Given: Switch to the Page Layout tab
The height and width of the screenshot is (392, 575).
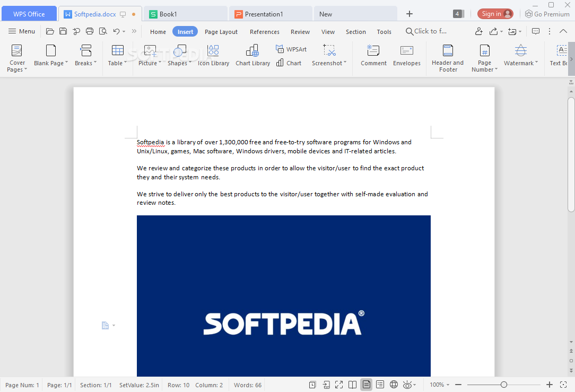Looking at the screenshot, I should tap(221, 32).
